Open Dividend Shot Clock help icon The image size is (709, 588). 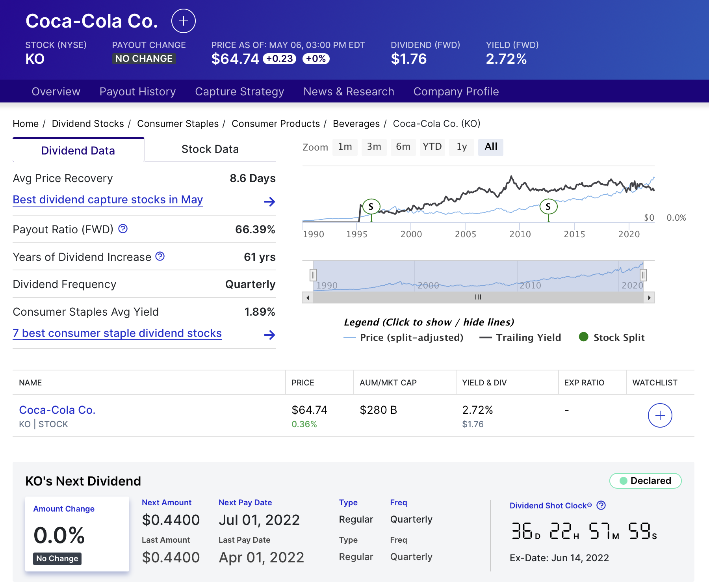click(601, 506)
